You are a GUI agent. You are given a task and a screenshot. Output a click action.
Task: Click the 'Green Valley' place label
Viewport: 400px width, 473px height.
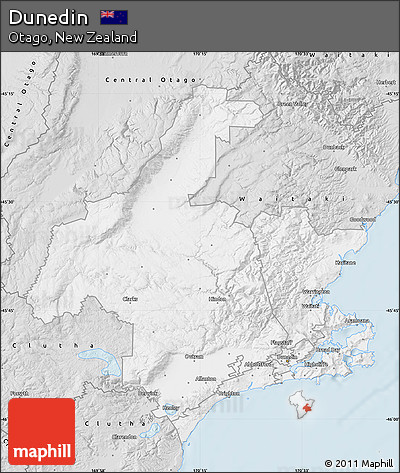click(292, 104)
